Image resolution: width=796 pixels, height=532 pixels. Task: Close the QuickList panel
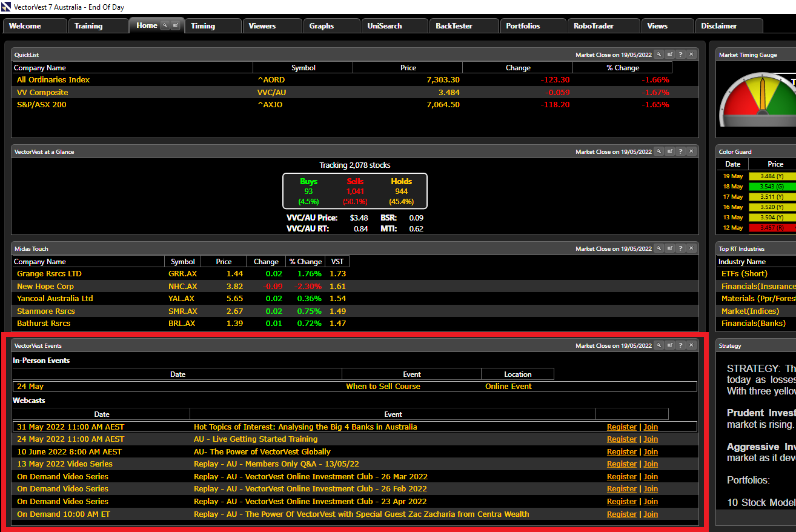click(692, 55)
